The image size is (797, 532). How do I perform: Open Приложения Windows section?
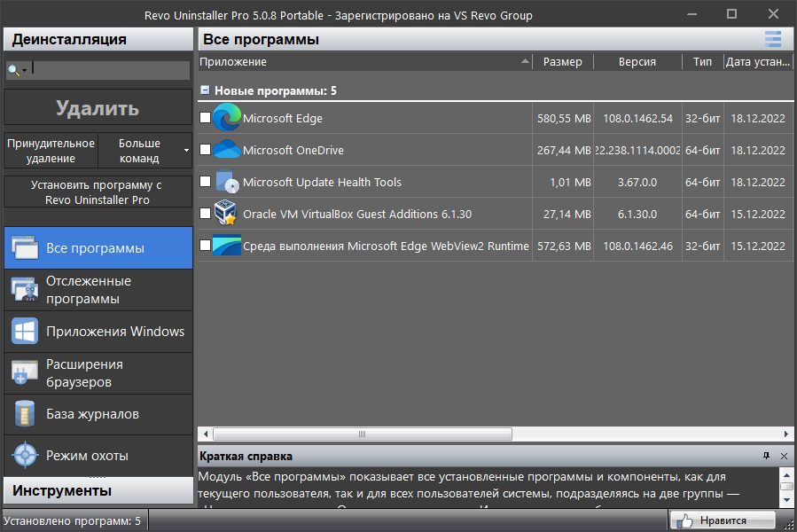point(98,332)
